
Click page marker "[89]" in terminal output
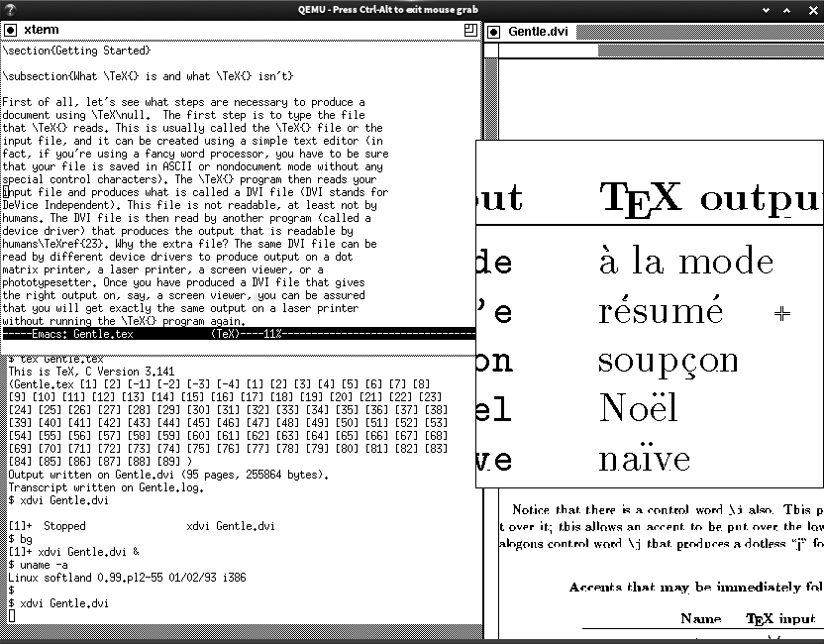click(168, 462)
